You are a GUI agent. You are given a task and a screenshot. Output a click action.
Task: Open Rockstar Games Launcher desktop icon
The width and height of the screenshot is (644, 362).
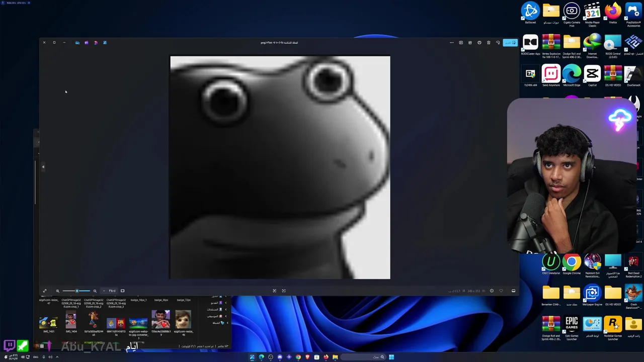click(613, 328)
